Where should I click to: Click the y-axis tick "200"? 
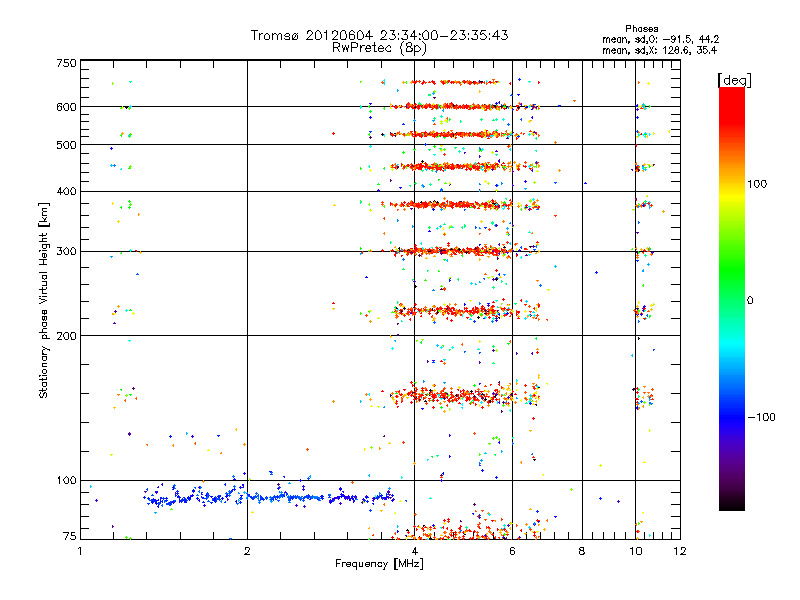pyautogui.click(x=66, y=336)
